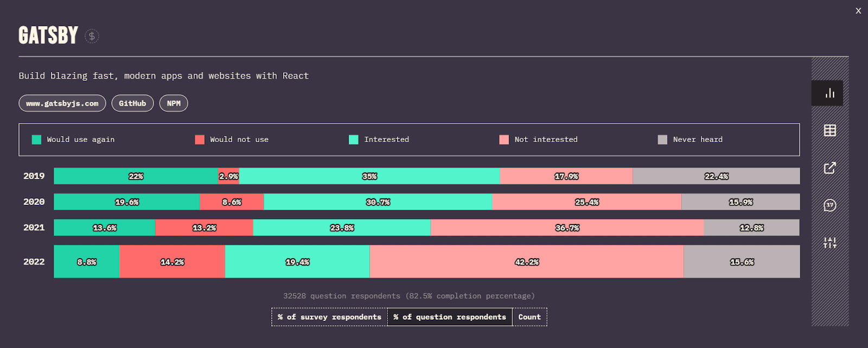Screen dimensions: 868x348
Task: Click the 2019 'Interested' 35% bar segment
Action: 369,176
